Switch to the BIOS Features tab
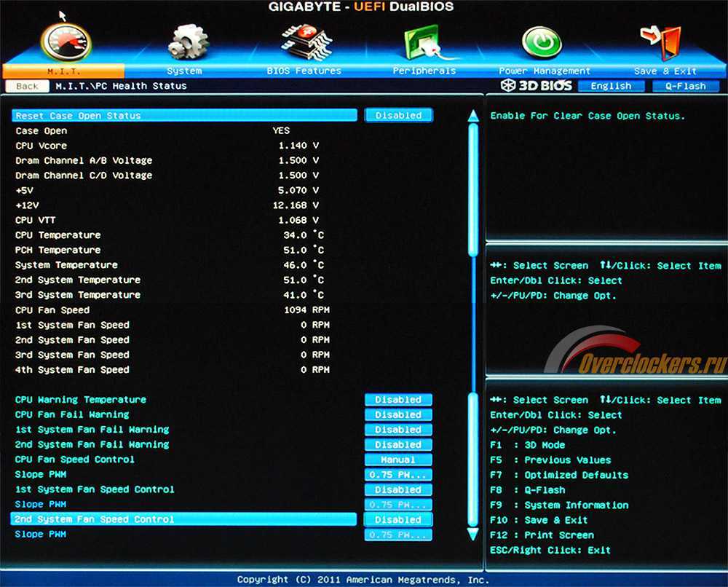The image size is (728, 587). [x=304, y=71]
